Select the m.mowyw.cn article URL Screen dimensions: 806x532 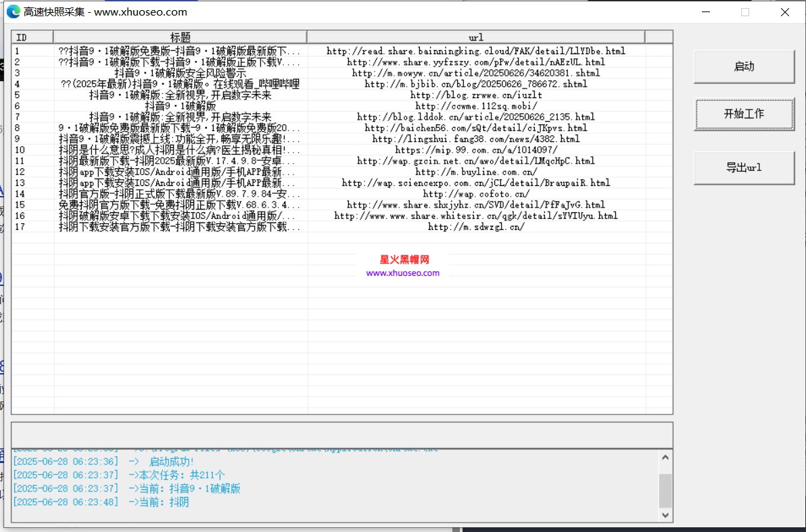[x=476, y=74]
